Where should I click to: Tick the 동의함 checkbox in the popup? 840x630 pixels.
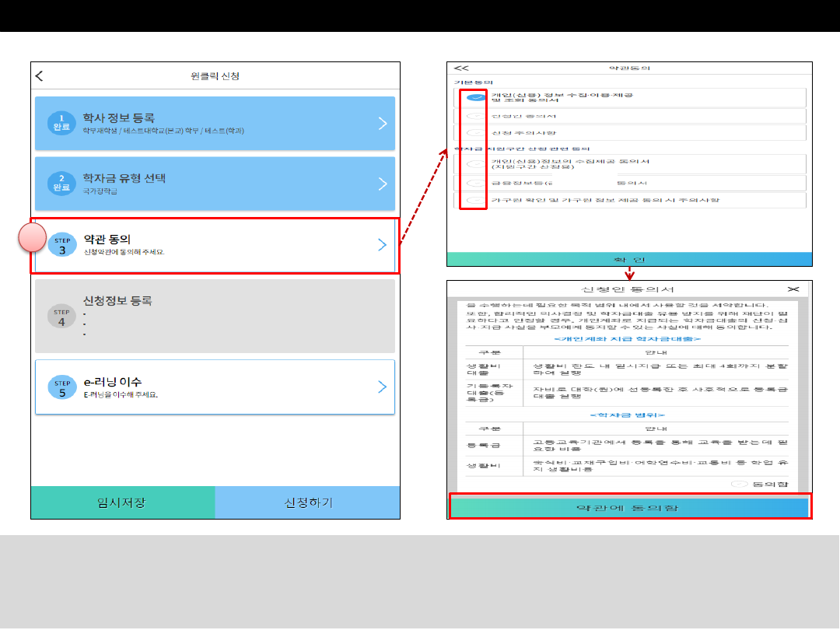(x=740, y=484)
